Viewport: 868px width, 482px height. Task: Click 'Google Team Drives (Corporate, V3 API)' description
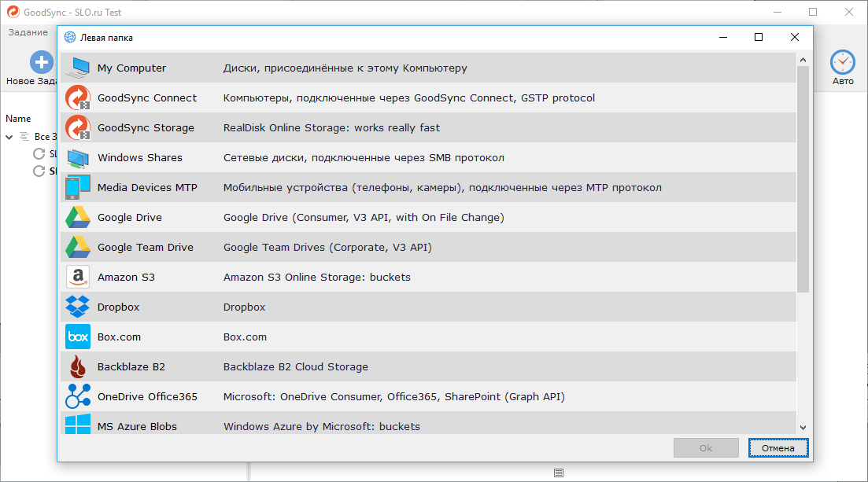point(327,248)
